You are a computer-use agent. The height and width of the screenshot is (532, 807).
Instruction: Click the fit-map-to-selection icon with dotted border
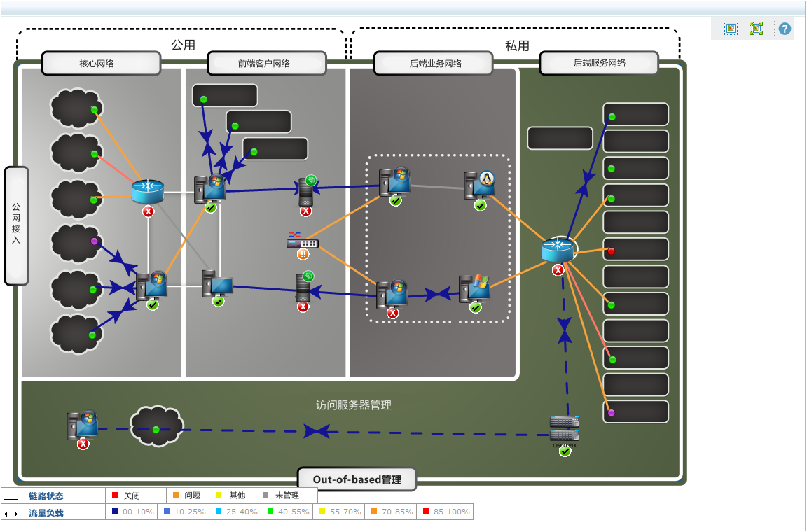coord(731,28)
